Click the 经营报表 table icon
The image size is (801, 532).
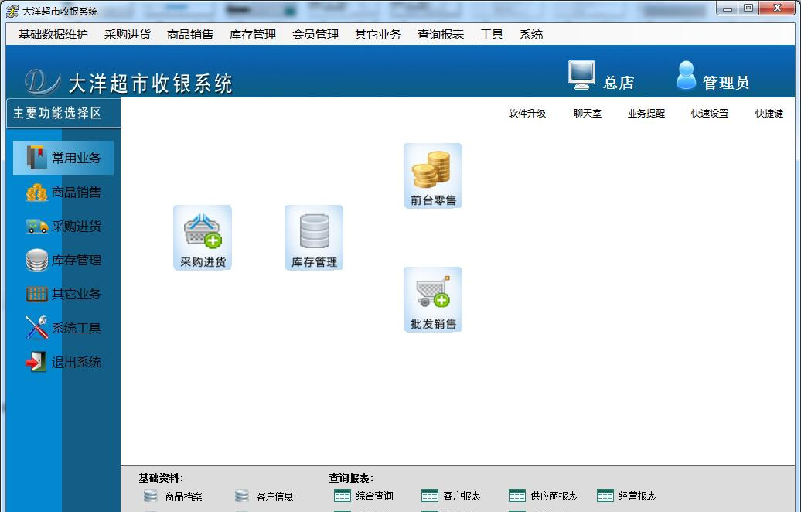[x=605, y=496]
